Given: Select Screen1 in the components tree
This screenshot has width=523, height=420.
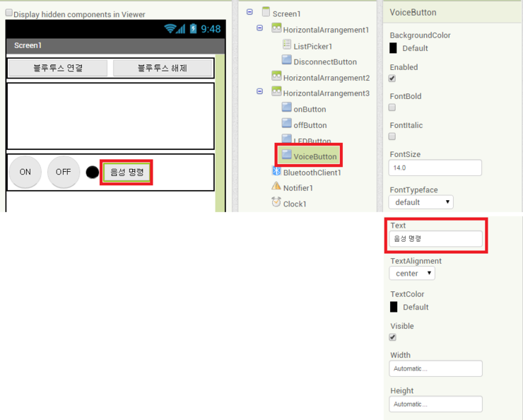Looking at the screenshot, I should [x=286, y=14].
